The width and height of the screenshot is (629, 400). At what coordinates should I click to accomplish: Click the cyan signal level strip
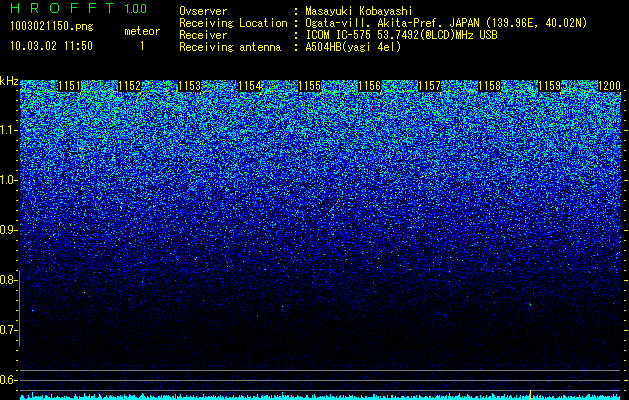click(321, 397)
